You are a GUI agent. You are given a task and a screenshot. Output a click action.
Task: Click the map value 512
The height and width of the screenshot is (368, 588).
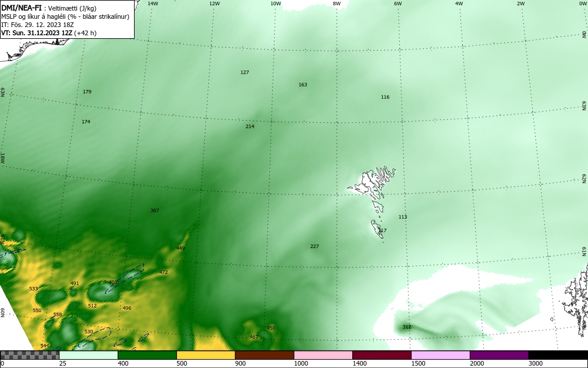92,306
